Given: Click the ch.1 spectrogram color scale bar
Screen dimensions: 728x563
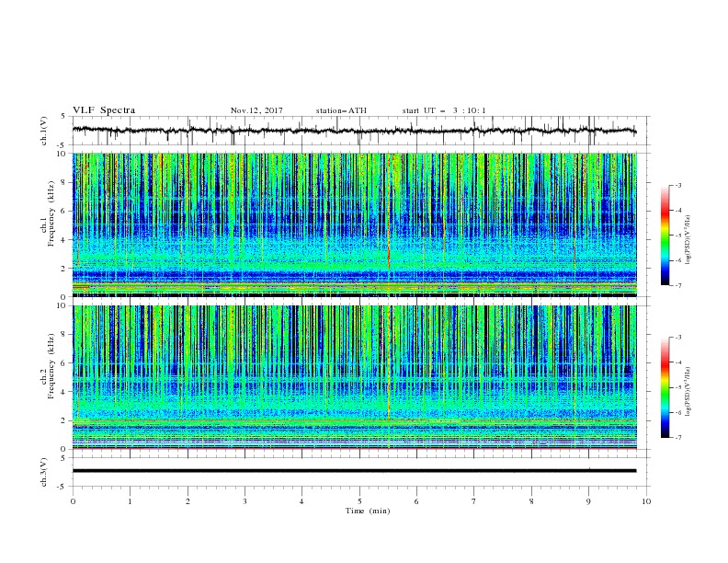Looking at the screenshot, I should tap(665, 236).
